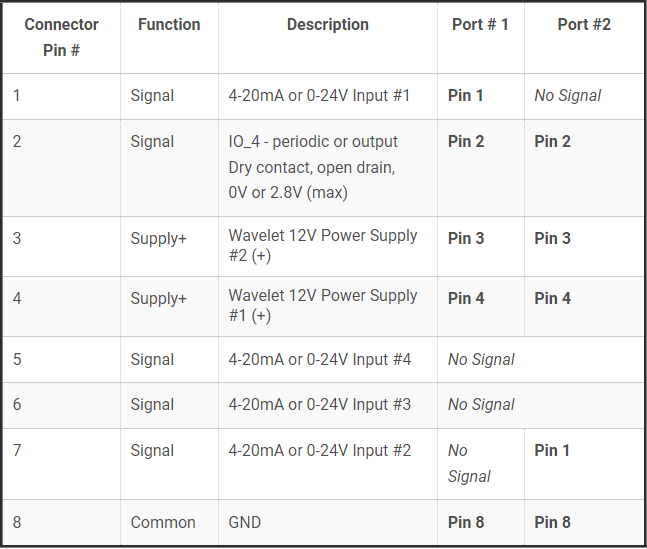Select the Function column header

[169, 24]
